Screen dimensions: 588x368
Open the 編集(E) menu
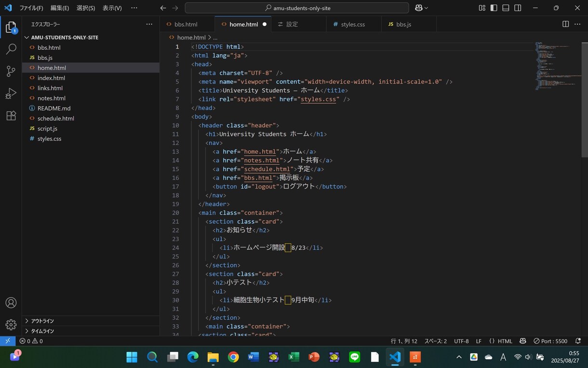point(60,8)
